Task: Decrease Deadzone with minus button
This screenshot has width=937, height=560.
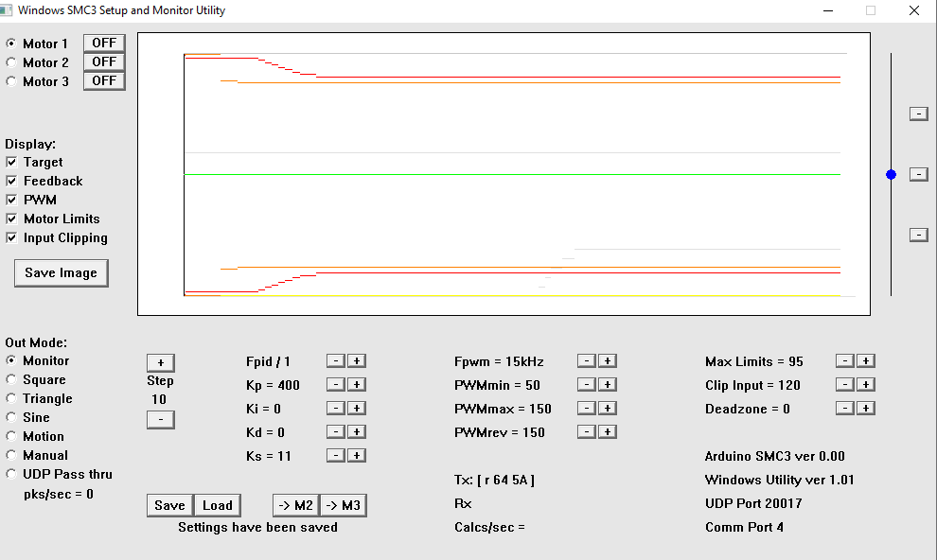Action: click(845, 409)
